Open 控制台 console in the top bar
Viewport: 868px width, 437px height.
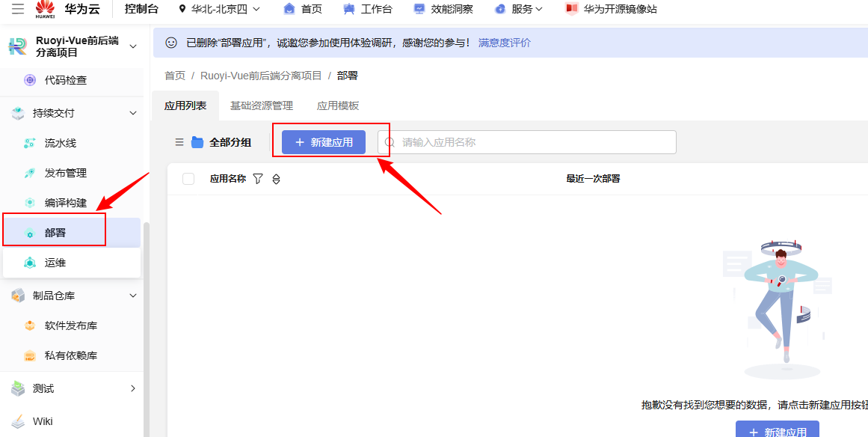[x=141, y=9]
